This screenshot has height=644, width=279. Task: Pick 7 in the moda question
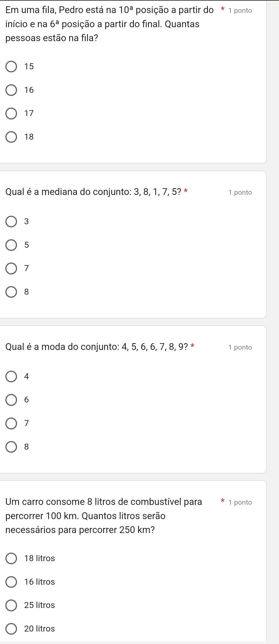(11, 423)
